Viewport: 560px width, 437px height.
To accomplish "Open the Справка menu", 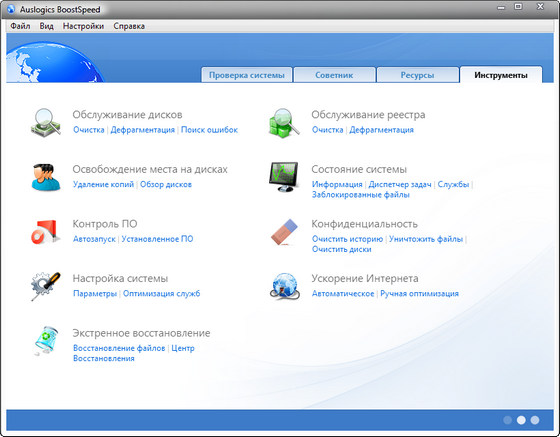I will point(129,26).
